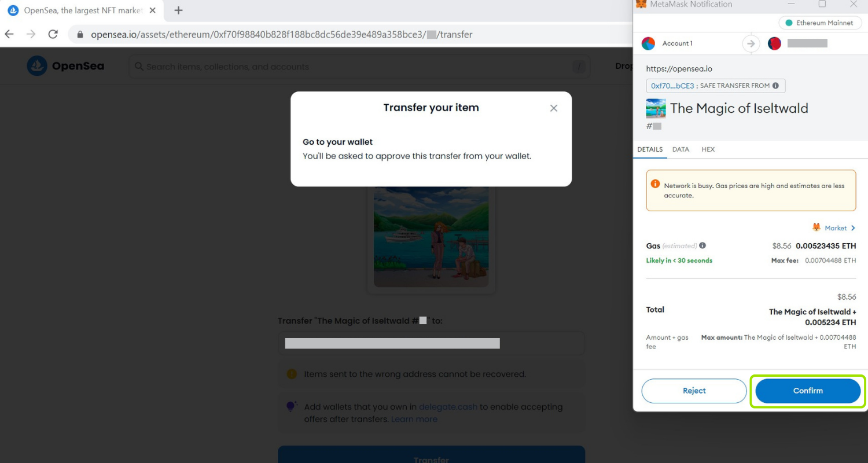Click the 'Likely in < 30 seconds' text
This screenshot has width=868, height=463.
[x=679, y=260]
